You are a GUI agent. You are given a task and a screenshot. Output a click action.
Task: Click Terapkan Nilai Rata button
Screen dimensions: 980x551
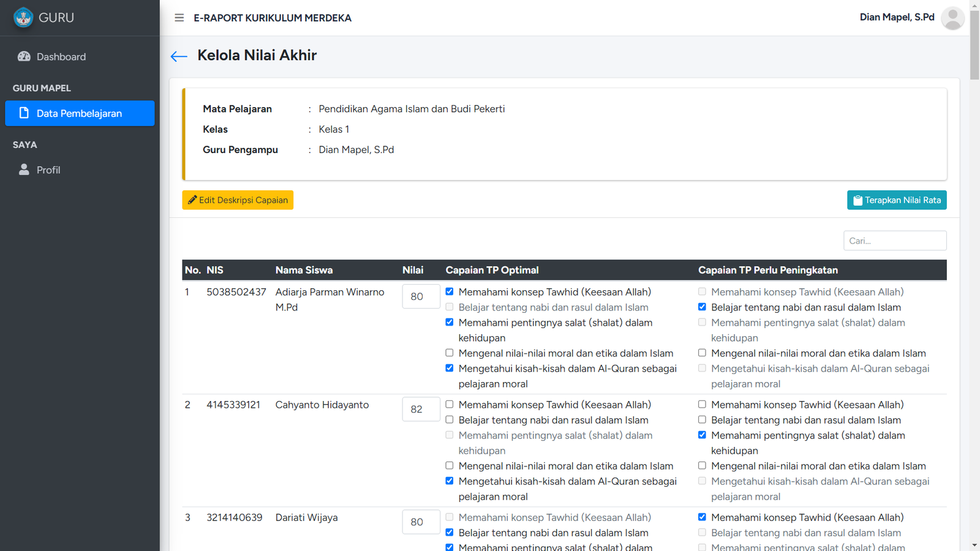click(x=896, y=200)
